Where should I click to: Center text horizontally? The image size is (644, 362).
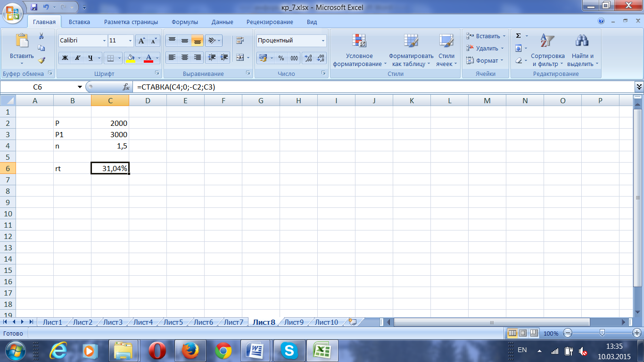(185, 58)
